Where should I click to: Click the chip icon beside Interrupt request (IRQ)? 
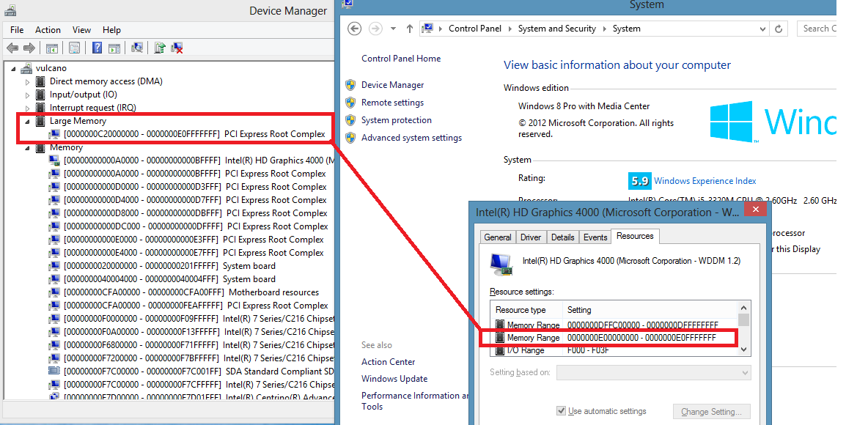point(40,108)
